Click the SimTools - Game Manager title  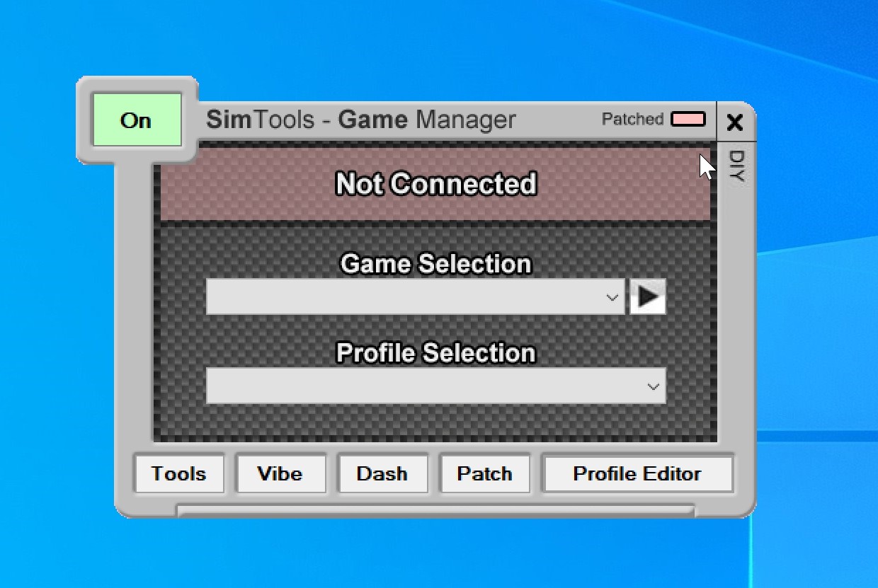[361, 120]
